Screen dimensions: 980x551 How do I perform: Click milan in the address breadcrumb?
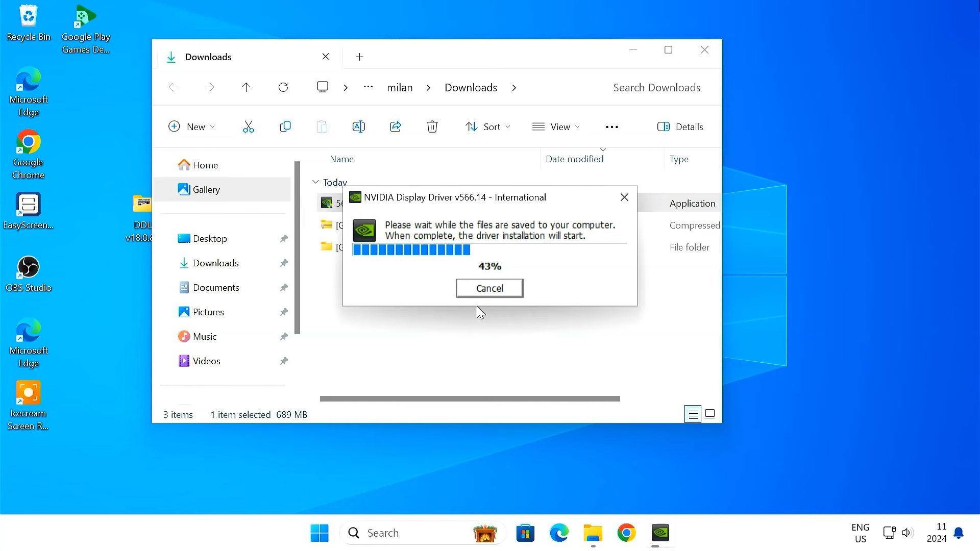coord(400,87)
